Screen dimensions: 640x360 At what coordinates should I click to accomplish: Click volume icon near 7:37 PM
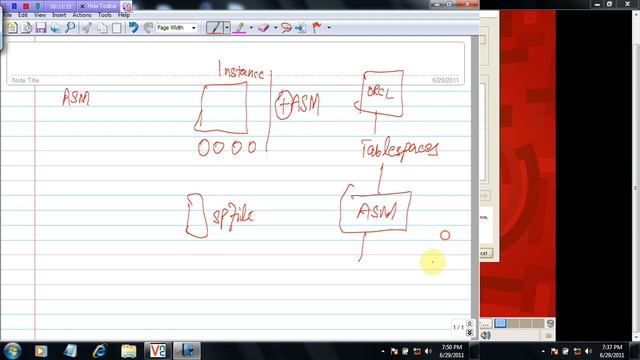click(588, 351)
